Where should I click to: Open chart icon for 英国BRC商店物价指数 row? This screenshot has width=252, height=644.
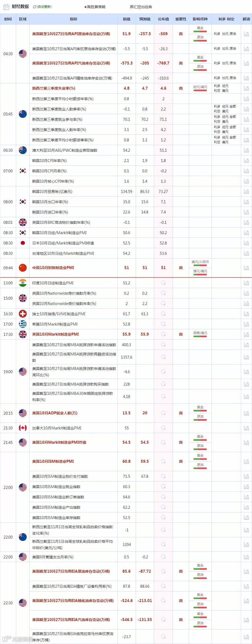click(x=246, y=222)
